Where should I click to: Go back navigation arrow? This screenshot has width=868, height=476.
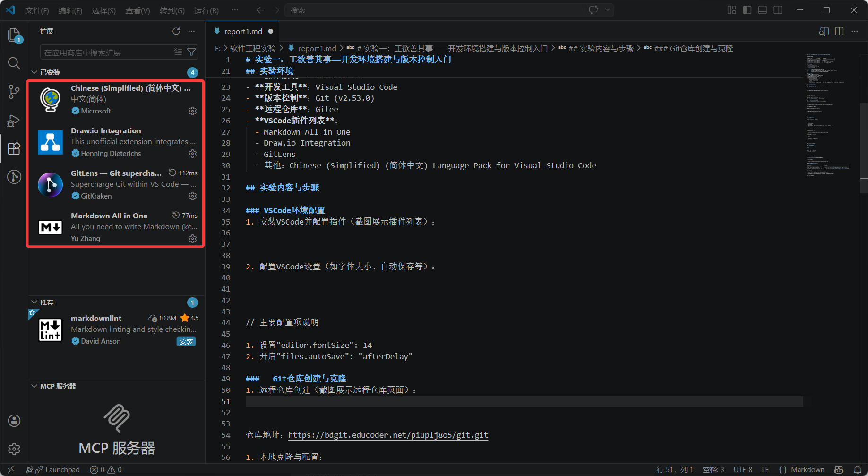click(x=260, y=10)
